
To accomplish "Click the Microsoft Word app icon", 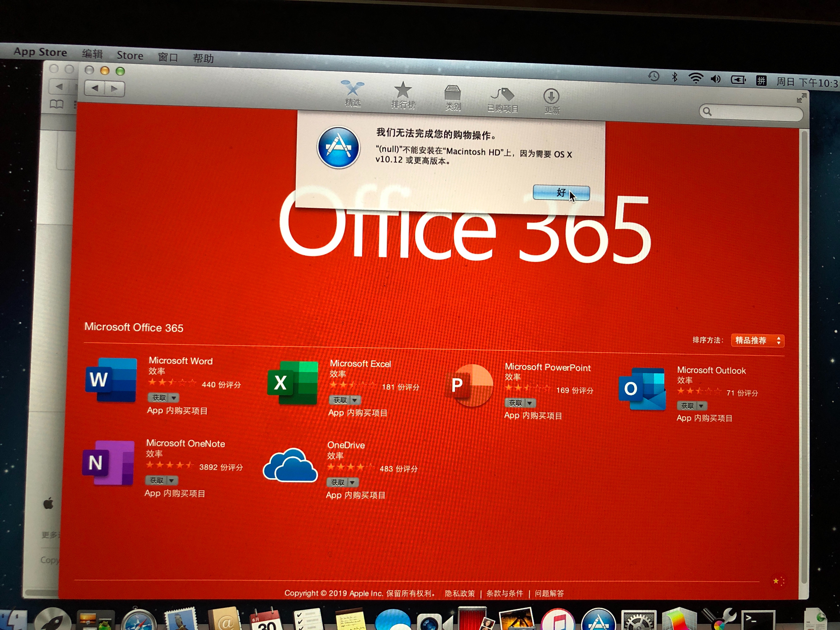I will point(111,379).
